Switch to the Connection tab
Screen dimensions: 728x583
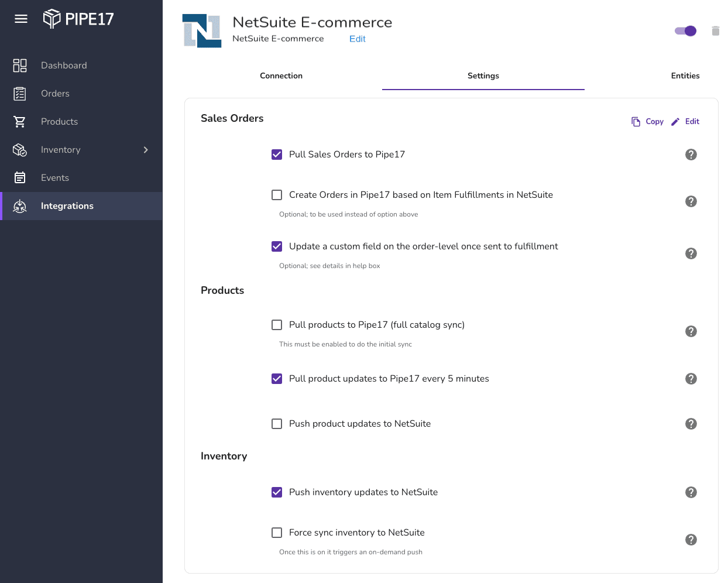pos(281,76)
